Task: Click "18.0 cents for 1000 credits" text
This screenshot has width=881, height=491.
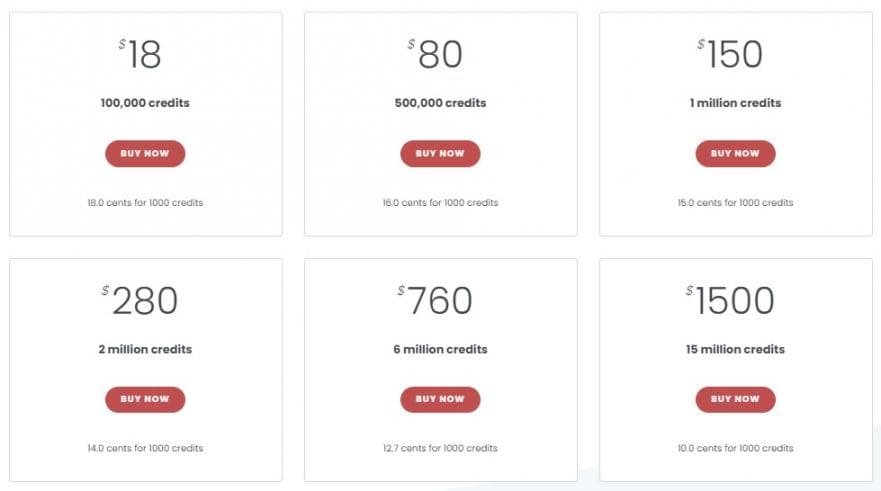Action: [x=145, y=203]
